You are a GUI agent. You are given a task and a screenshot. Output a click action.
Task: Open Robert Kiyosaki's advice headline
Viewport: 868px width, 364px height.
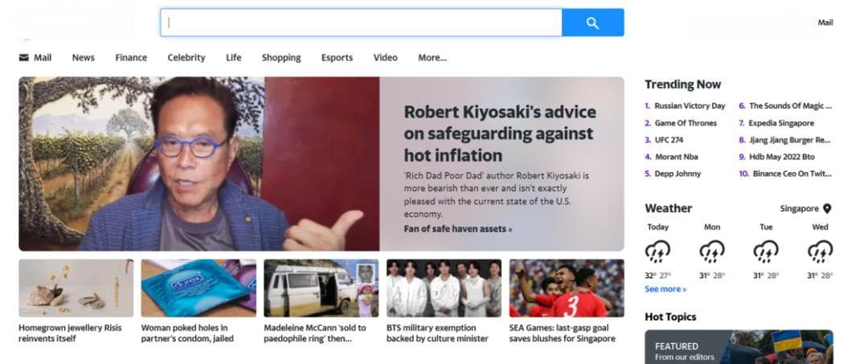point(500,133)
